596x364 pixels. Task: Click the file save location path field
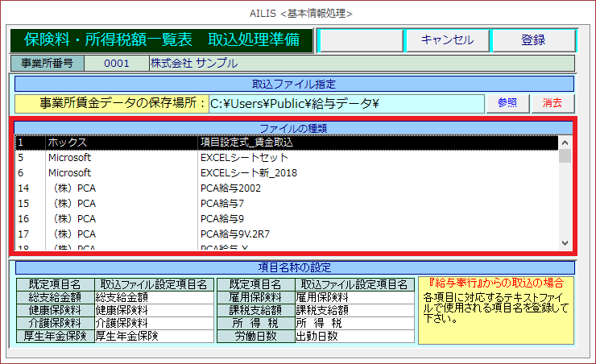click(345, 103)
